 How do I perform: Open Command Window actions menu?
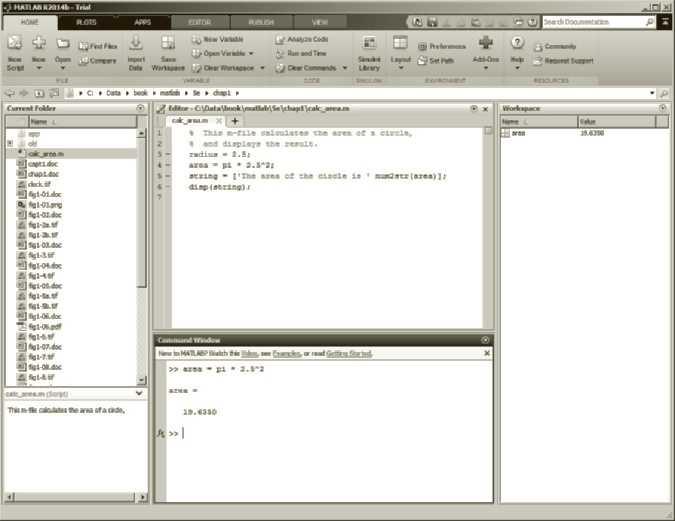(x=485, y=340)
